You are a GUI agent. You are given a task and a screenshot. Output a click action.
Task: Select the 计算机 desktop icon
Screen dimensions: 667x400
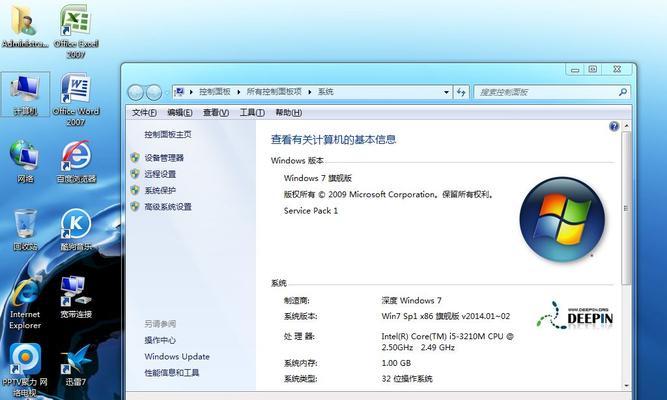[x=25, y=94]
